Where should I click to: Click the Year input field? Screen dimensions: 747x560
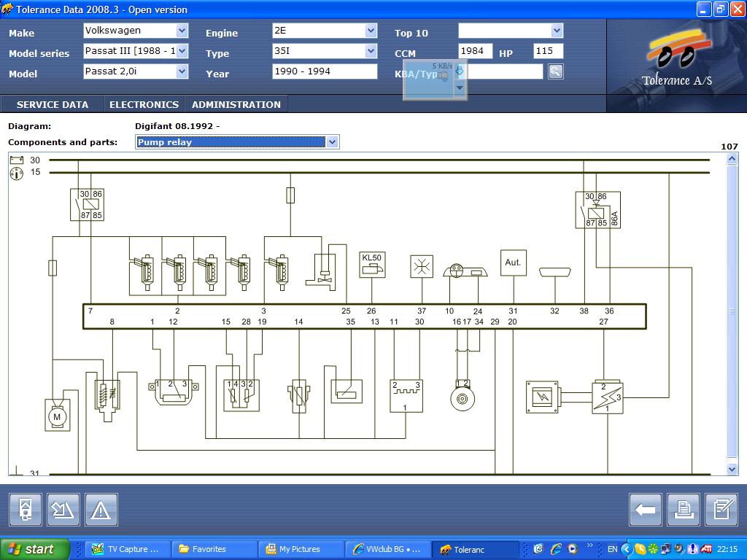324,71
